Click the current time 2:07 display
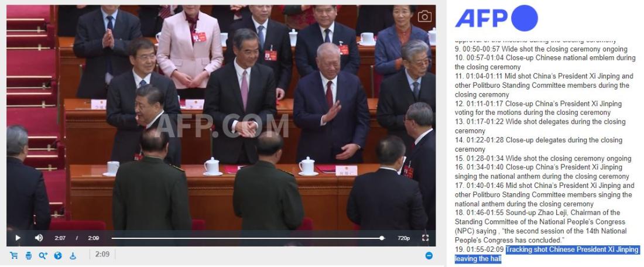The height and width of the screenshot is (267, 644). click(60, 238)
